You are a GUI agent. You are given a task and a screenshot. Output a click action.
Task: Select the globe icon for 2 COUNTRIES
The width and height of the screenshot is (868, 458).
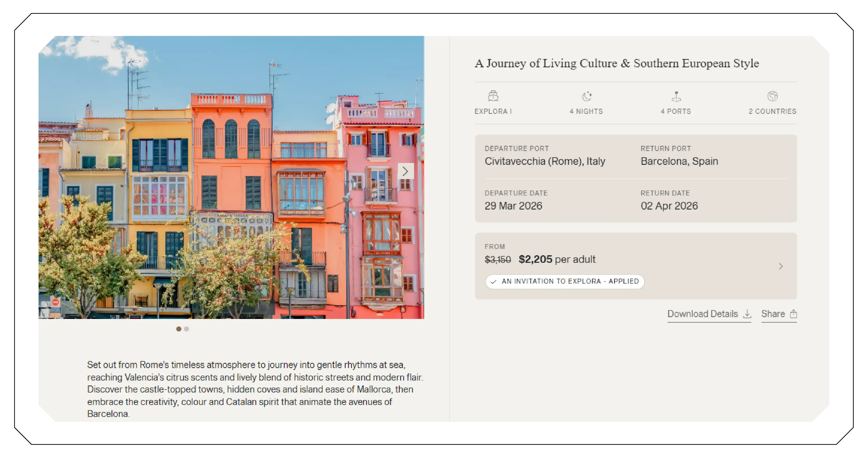pyautogui.click(x=772, y=96)
